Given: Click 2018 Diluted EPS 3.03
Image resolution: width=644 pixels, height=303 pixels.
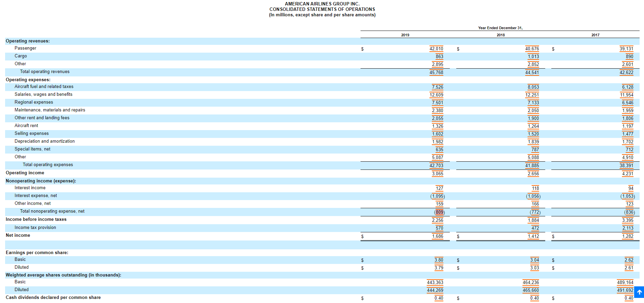Looking at the screenshot, I should (534, 268).
